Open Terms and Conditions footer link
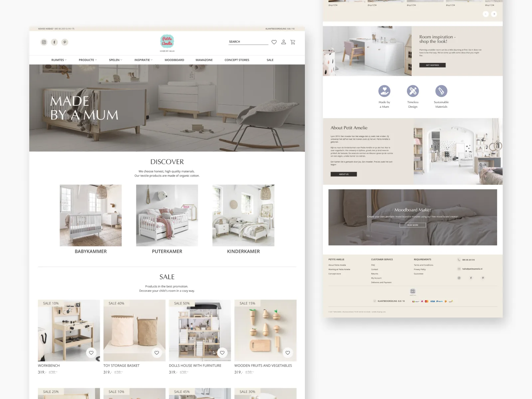The width and height of the screenshot is (532, 399). 423,265
